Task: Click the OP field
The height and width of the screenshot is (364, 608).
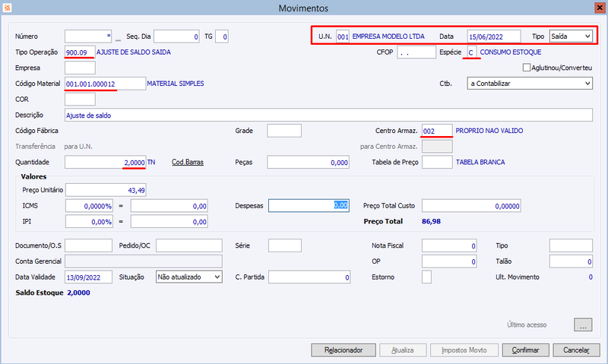Action: coord(449,261)
